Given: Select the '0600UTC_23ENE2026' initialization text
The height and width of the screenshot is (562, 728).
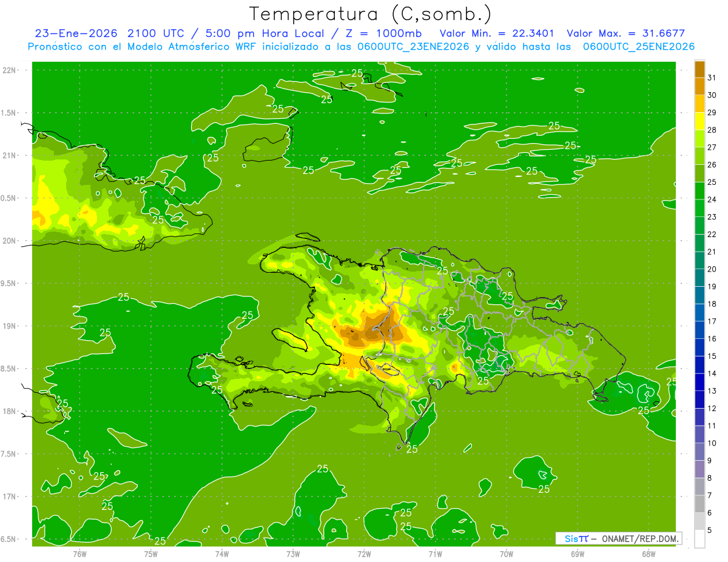Looking at the screenshot, I should point(414,47).
